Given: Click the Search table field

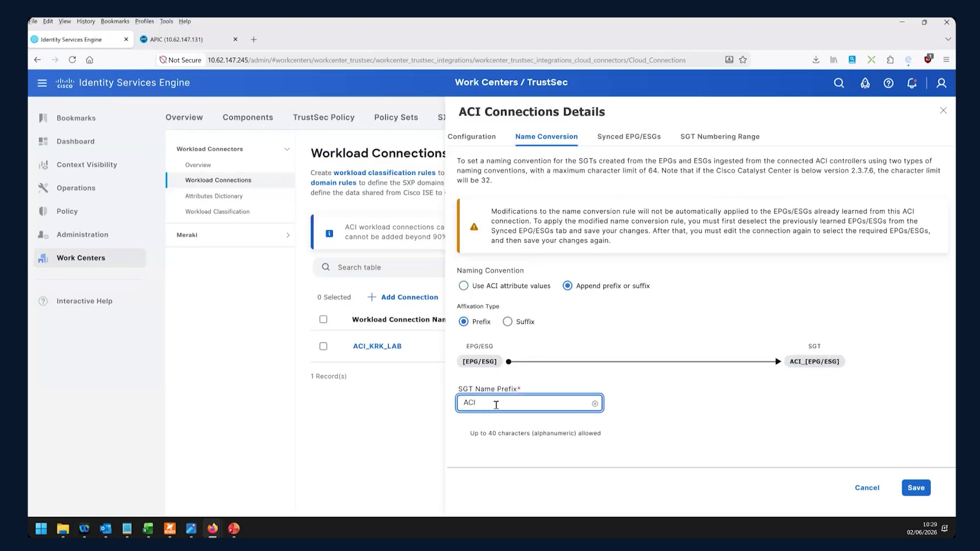Looking at the screenshot, I should point(378,267).
